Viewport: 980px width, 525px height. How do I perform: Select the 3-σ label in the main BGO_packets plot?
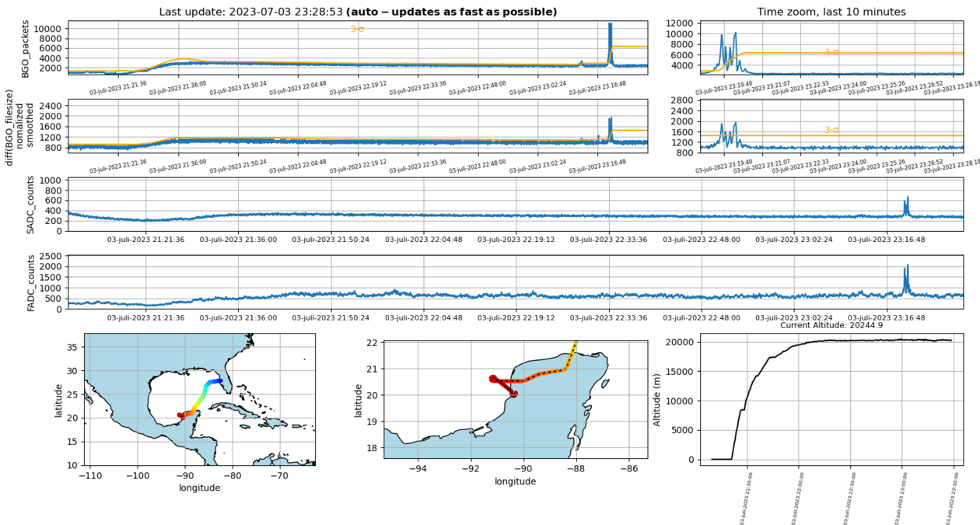pos(357,29)
